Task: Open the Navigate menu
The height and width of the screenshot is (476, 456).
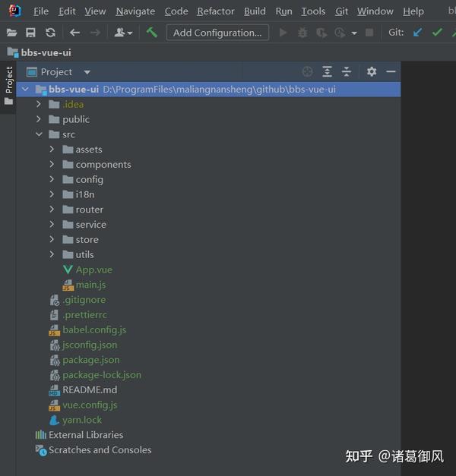Action: (135, 11)
